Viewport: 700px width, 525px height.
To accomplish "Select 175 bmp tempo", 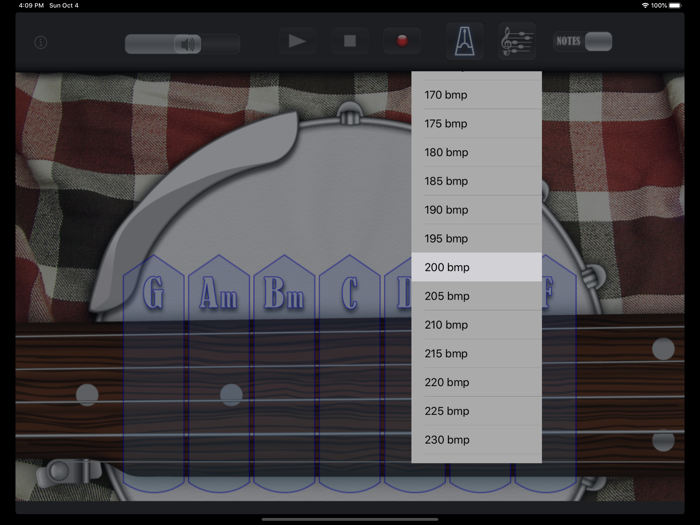I will coord(476,124).
